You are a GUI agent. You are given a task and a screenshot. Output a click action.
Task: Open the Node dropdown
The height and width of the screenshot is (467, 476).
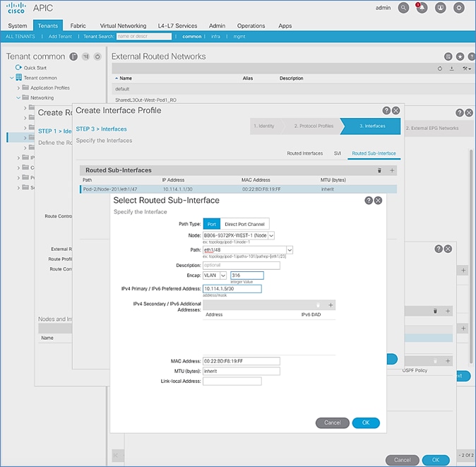[x=271, y=235]
